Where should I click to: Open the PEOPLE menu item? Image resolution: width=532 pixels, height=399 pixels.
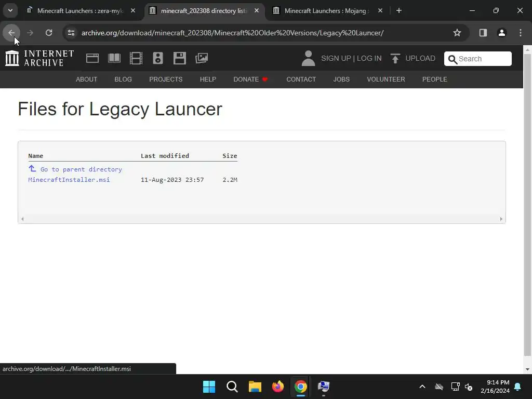435,79
